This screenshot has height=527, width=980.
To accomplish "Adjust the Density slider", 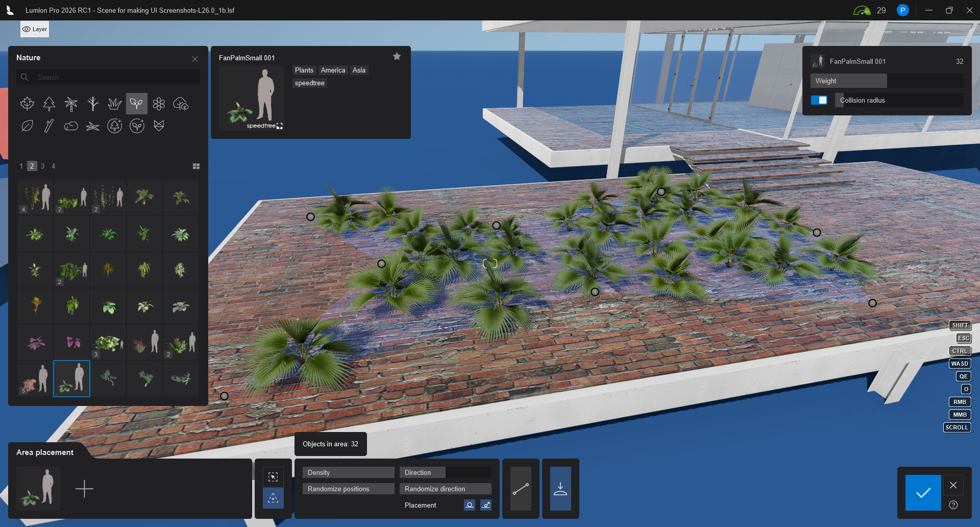I will coord(348,473).
